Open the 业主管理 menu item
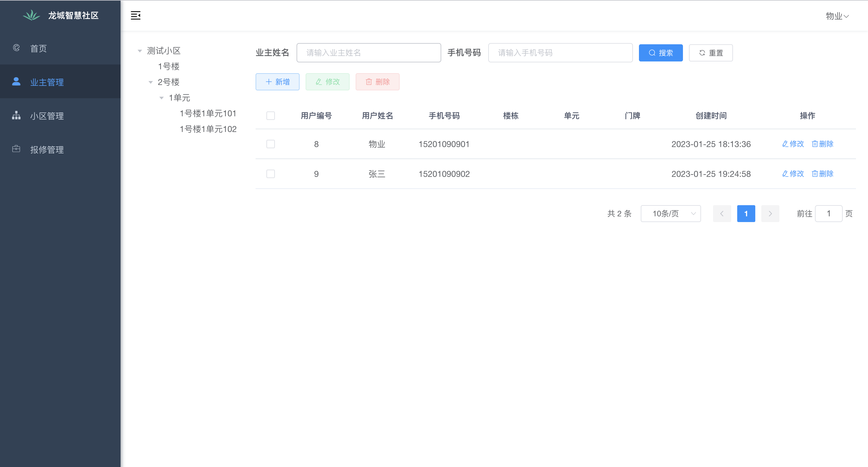 pos(60,82)
